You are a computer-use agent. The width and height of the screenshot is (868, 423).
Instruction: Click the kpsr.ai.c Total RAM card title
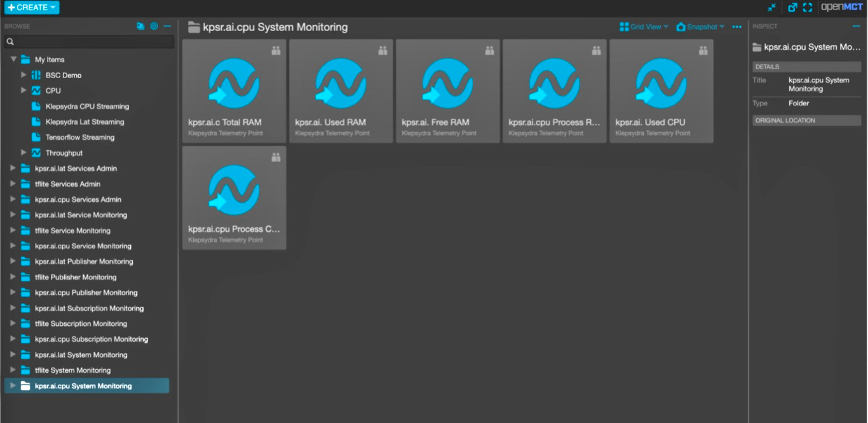click(225, 122)
